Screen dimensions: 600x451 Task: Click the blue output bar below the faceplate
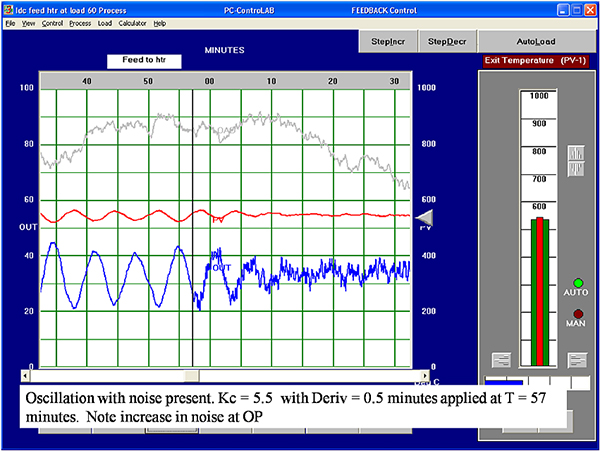[504, 382]
